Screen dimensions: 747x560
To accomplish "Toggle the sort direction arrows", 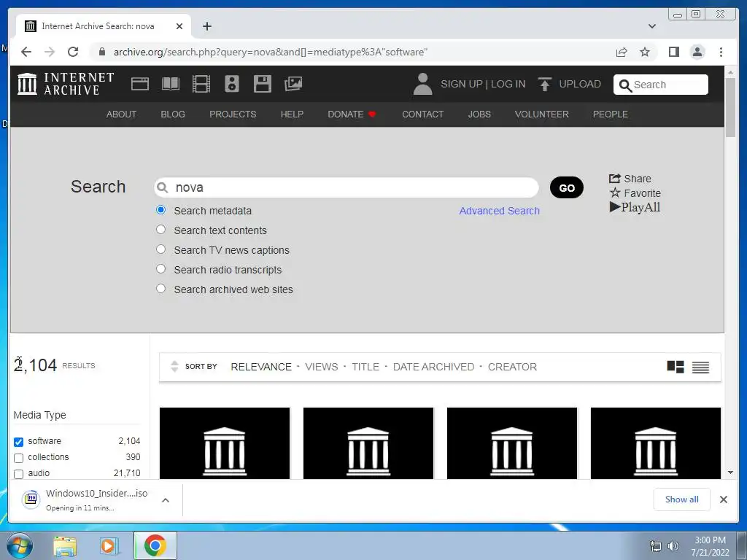I will [x=174, y=366].
